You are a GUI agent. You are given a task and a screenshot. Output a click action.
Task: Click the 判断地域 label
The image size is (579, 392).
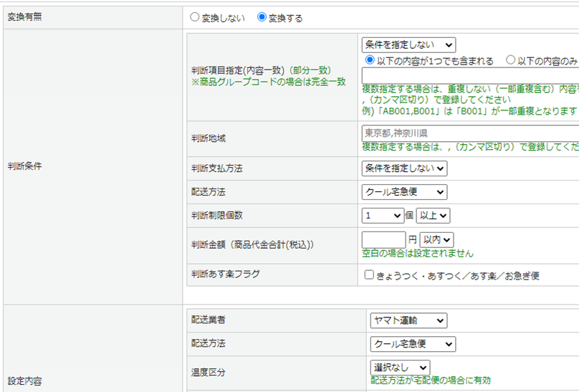coord(209,138)
